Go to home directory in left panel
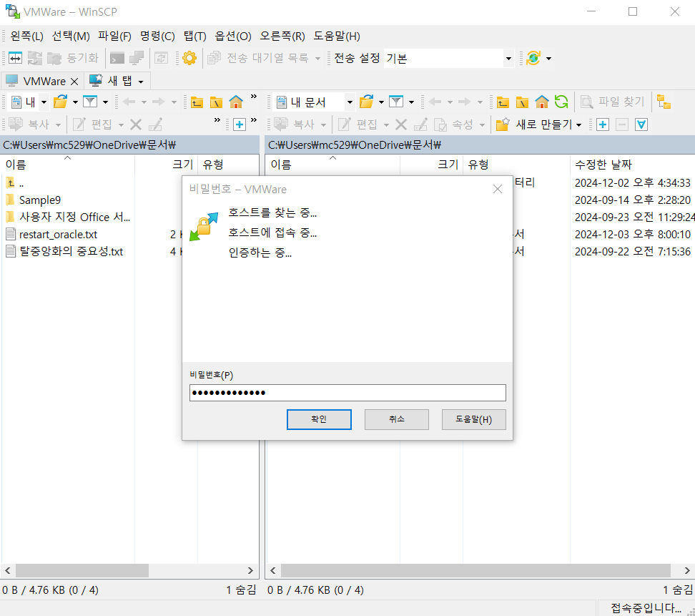This screenshot has height=616, width=695. point(236,102)
